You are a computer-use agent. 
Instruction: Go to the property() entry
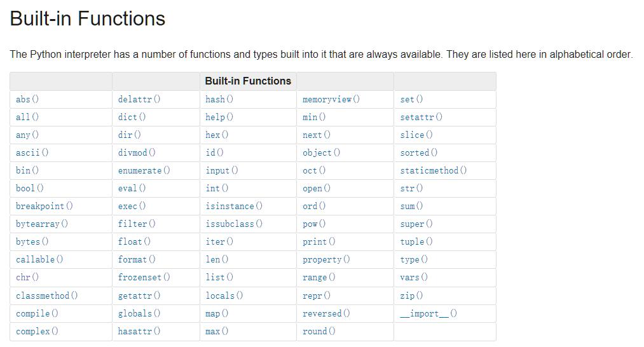coord(326,259)
